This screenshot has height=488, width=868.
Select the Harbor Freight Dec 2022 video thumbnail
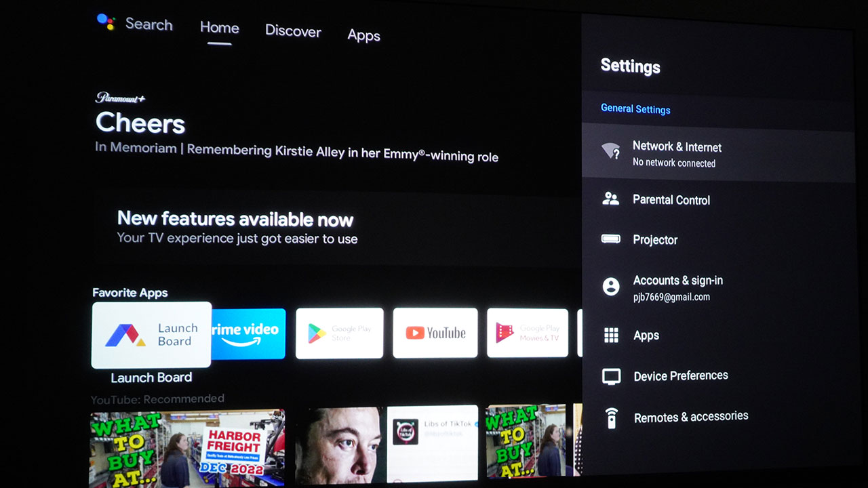click(187, 448)
